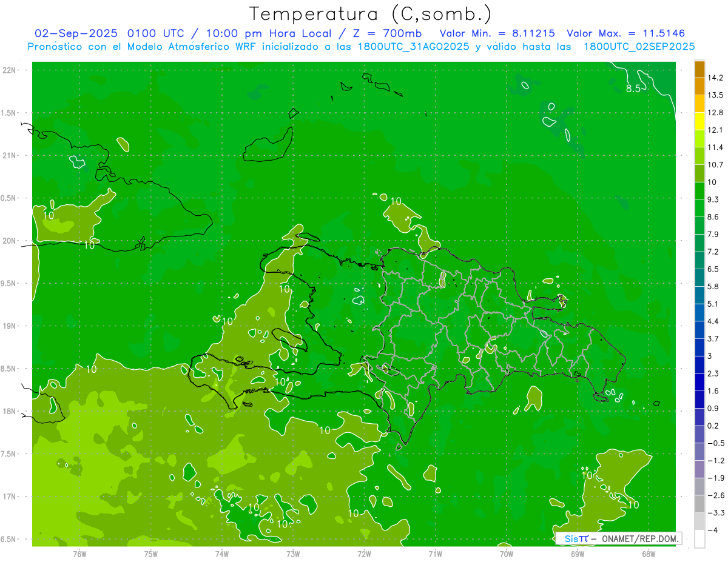
Task: Click the legend value '8.6'
Action: [713, 216]
